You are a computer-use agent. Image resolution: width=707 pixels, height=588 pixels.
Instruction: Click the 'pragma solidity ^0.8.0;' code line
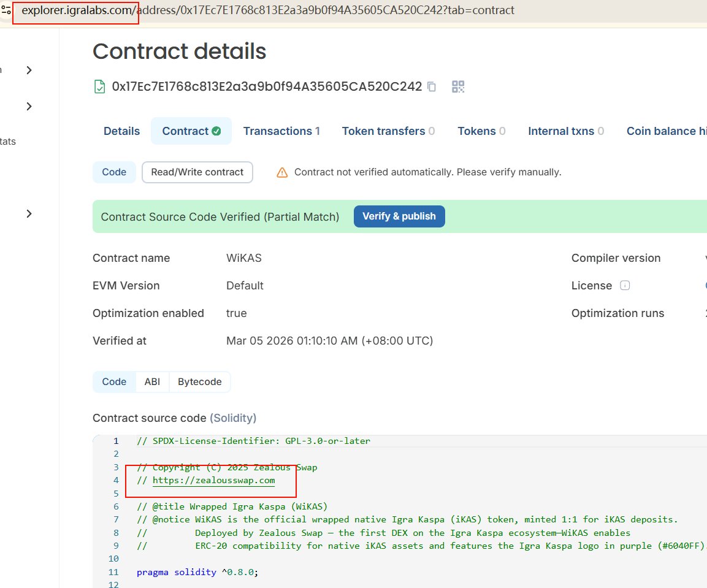pos(197,572)
